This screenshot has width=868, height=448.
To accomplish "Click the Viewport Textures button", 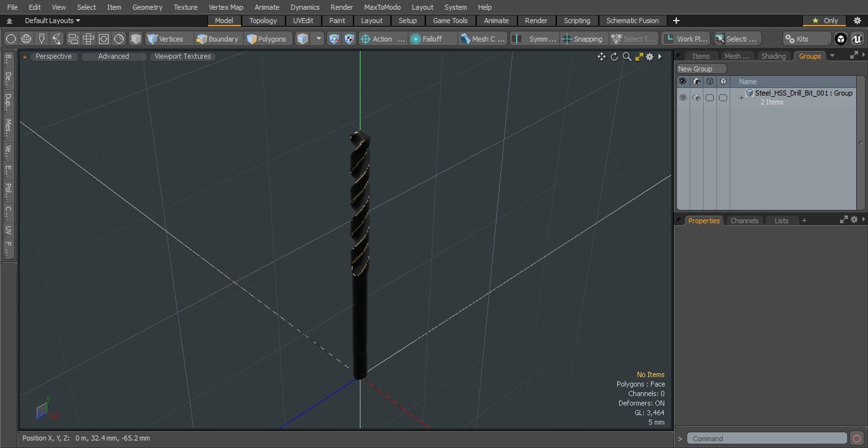I will coord(183,56).
